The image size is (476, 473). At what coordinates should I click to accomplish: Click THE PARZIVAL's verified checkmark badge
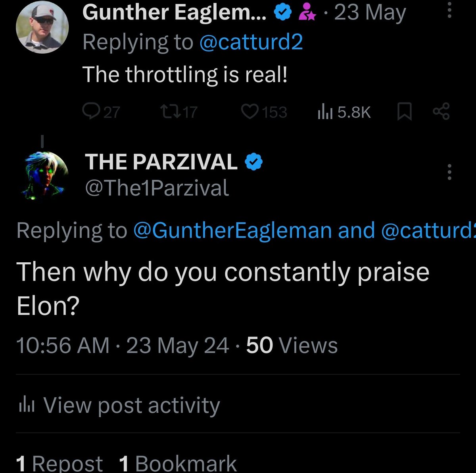tap(254, 163)
